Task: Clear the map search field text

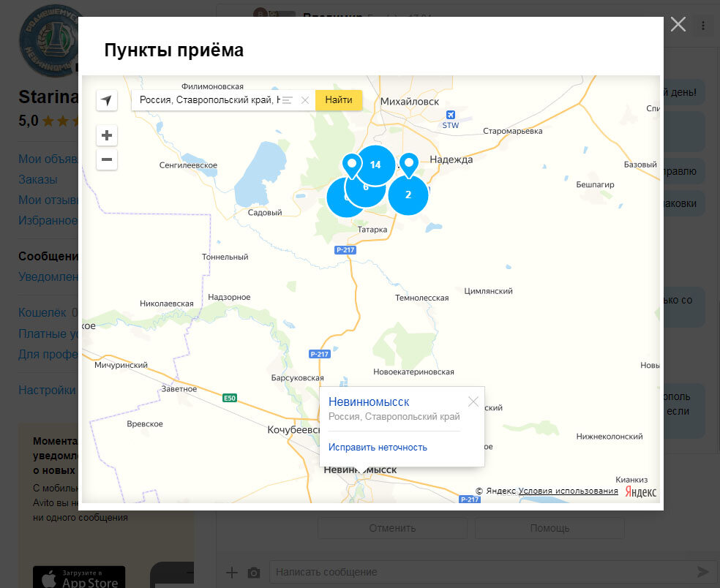Action: [305, 100]
